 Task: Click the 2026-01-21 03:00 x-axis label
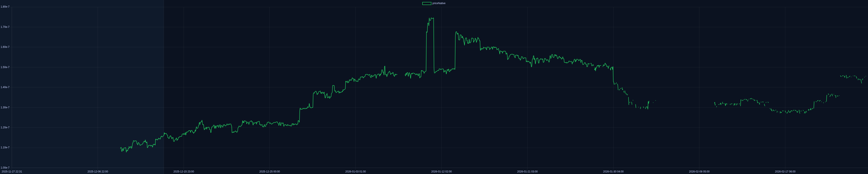coord(527,172)
